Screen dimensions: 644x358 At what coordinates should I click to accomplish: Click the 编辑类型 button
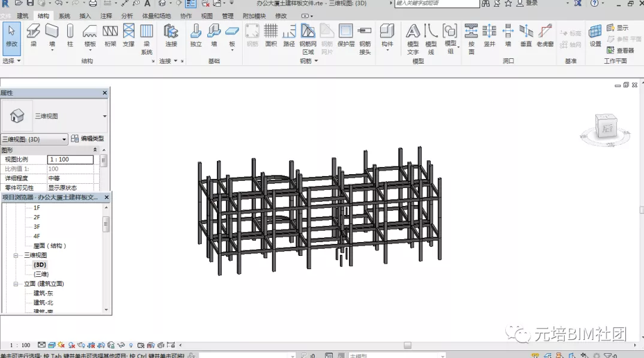[x=88, y=139]
